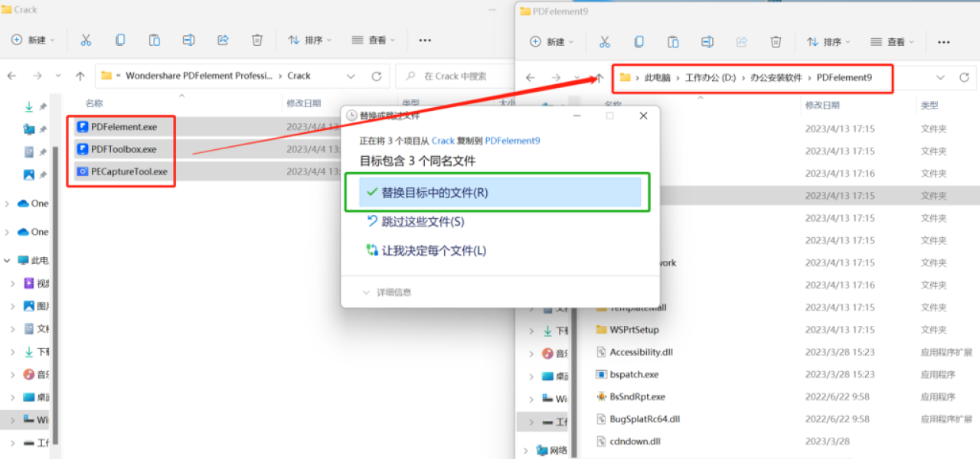
Task: Open the 新建 dropdown in PDFelement9 window
Action: tap(552, 41)
